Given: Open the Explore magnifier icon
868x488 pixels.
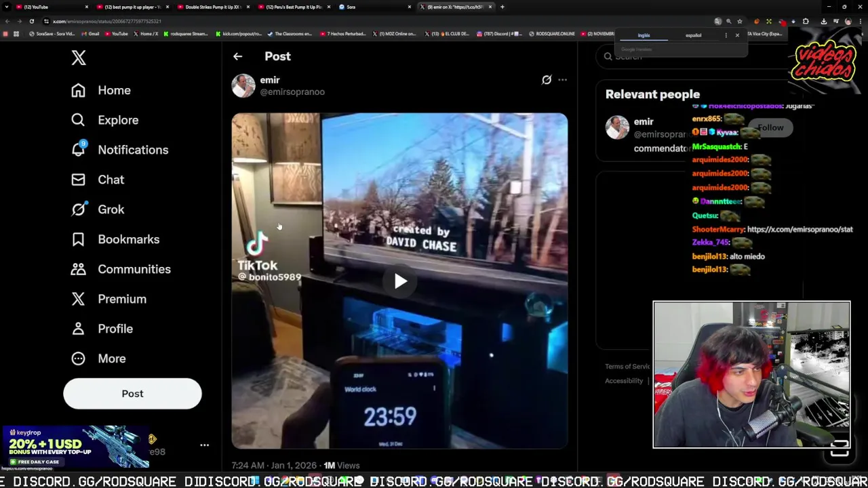Looking at the screenshot, I should [78, 120].
